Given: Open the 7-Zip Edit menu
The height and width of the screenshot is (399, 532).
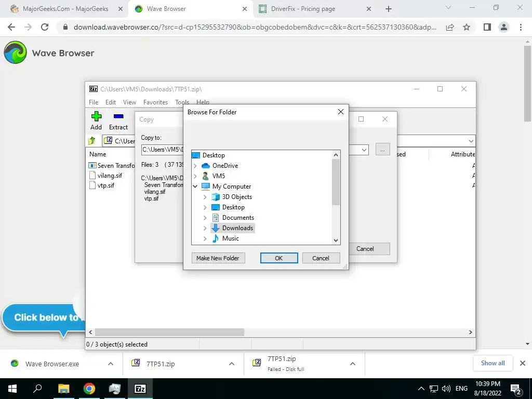Looking at the screenshot, I should coord(110,102).
